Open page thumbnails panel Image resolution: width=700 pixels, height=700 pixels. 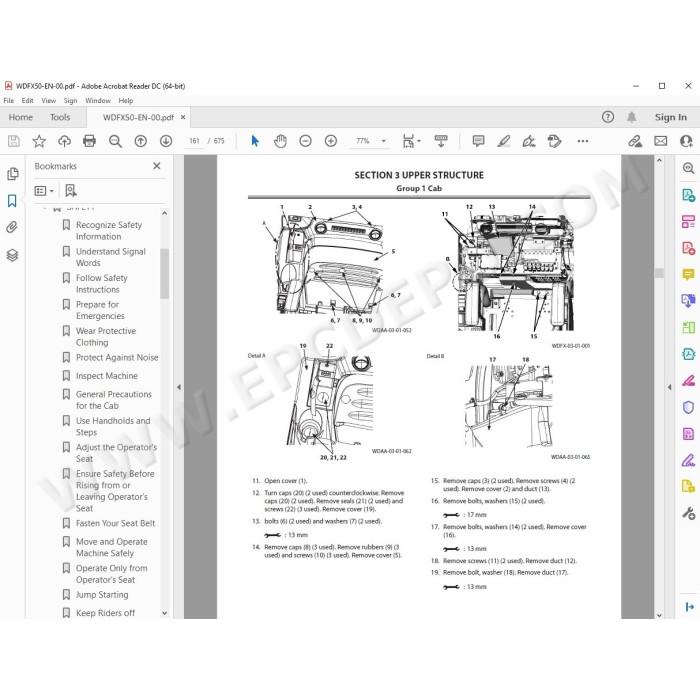pos(12,174)
